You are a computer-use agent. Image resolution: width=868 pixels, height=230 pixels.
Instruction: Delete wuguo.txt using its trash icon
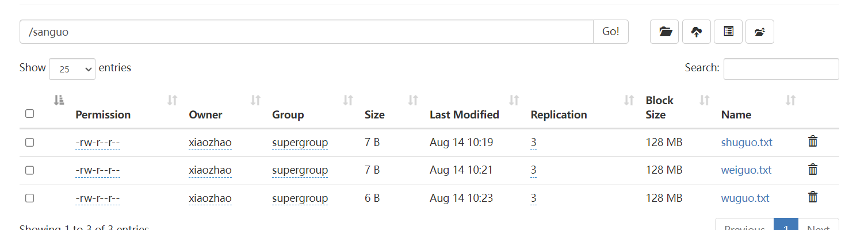coord(813,198)
